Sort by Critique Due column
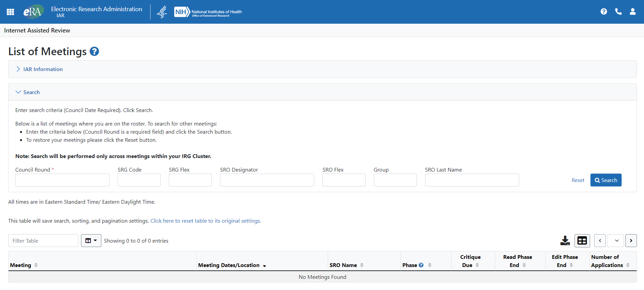Image resolution: width=644 pixels, height=290 pixels. coord(477,265)
